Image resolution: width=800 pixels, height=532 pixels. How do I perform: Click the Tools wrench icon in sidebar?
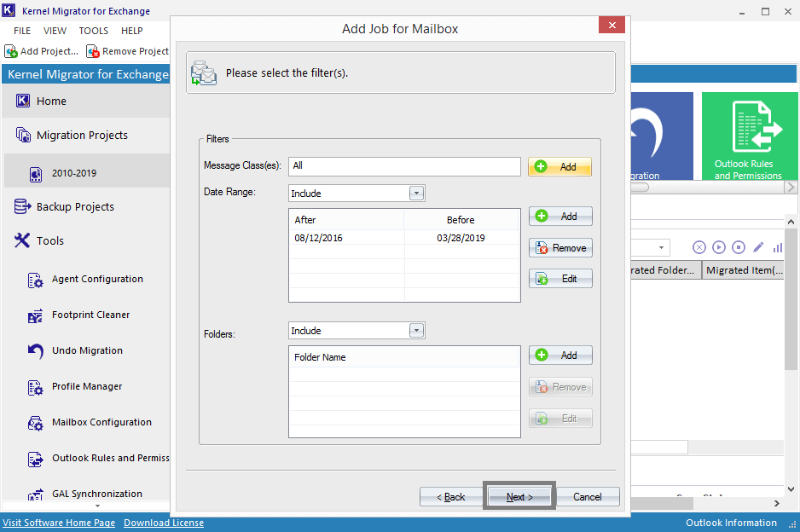click(22, 240)
